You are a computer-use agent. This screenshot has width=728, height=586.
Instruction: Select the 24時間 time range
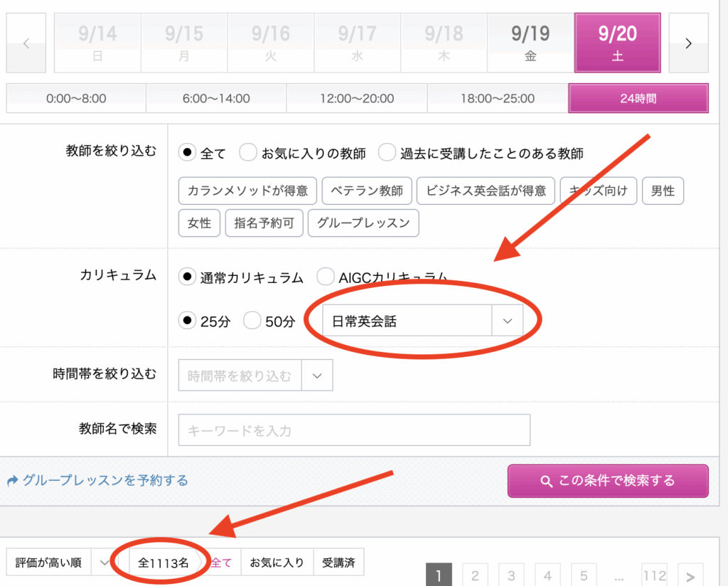click(x=638, y=98)
